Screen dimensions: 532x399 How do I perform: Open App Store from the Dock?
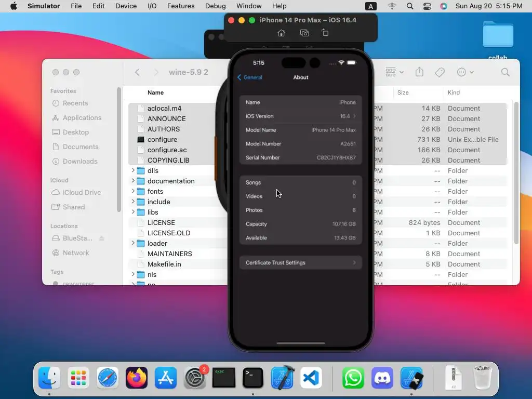(166, 378)
